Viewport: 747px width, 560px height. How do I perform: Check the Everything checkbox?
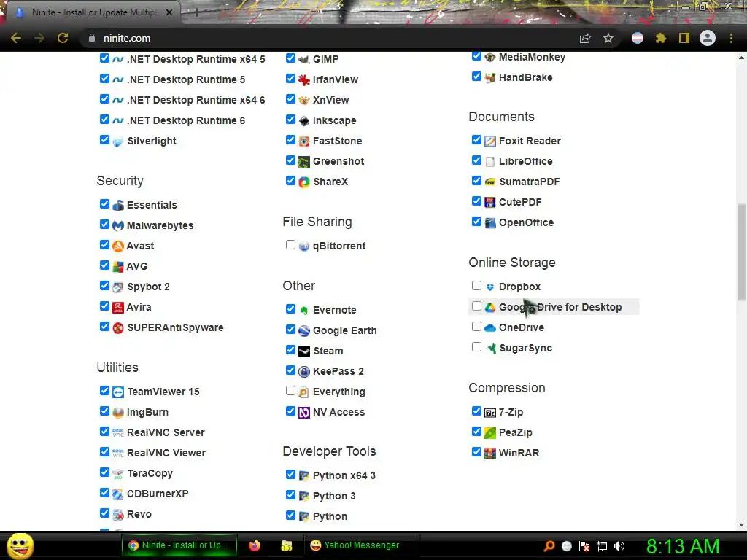[x=290, y=391]
